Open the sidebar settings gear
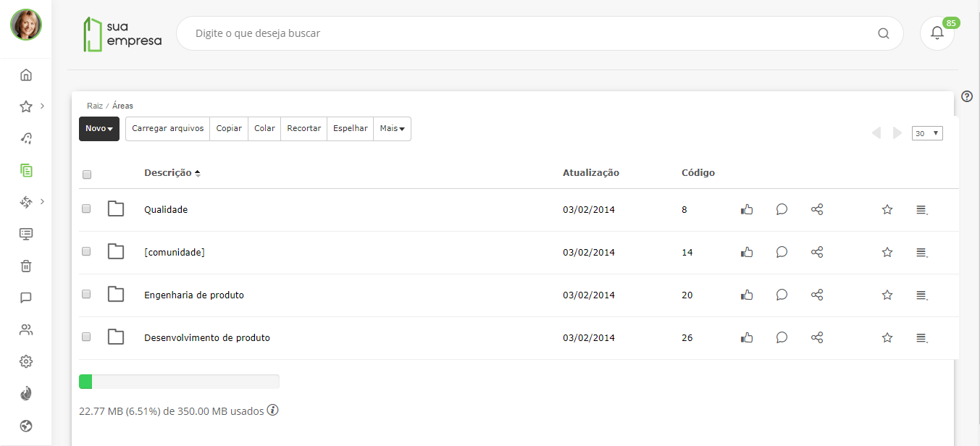The image size is (980, 446). (26, 361)
